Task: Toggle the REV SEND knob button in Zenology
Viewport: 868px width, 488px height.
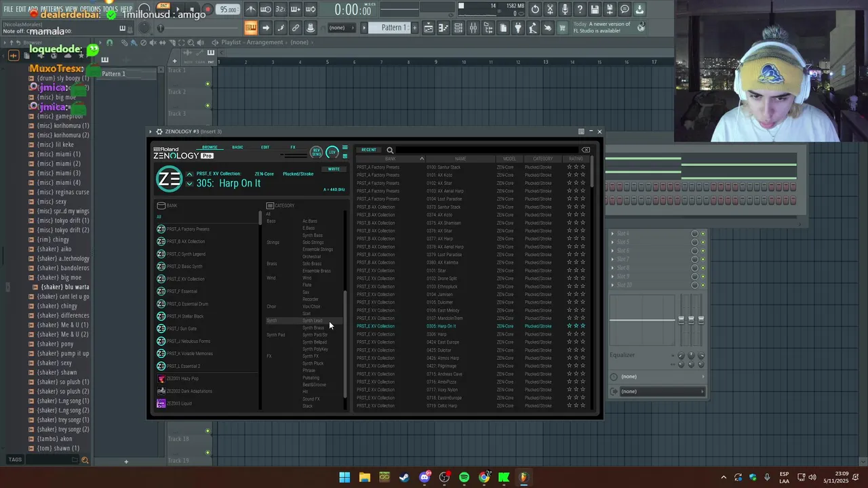Action: click(x=316, y=152)
